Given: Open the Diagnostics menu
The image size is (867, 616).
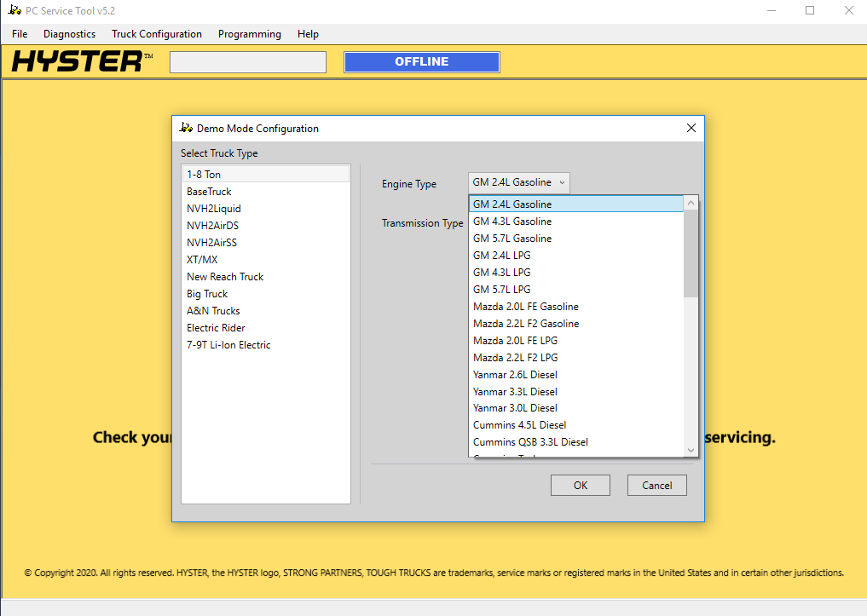Looking at the screenshot, I should tap(69, 34).
